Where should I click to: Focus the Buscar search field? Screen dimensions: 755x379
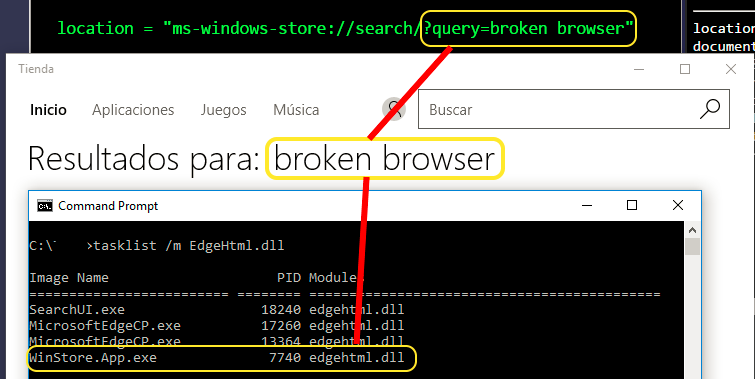pyautogui.click(x=573, y=109)
